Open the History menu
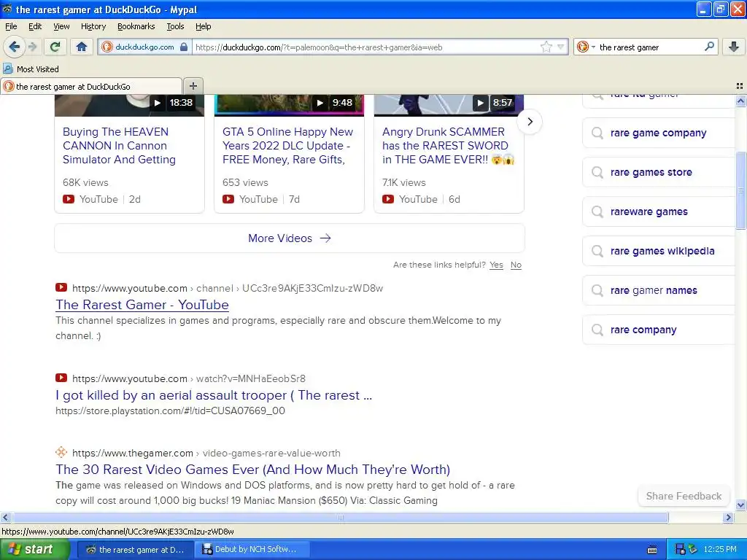The image size is (747, 560). 93,26
